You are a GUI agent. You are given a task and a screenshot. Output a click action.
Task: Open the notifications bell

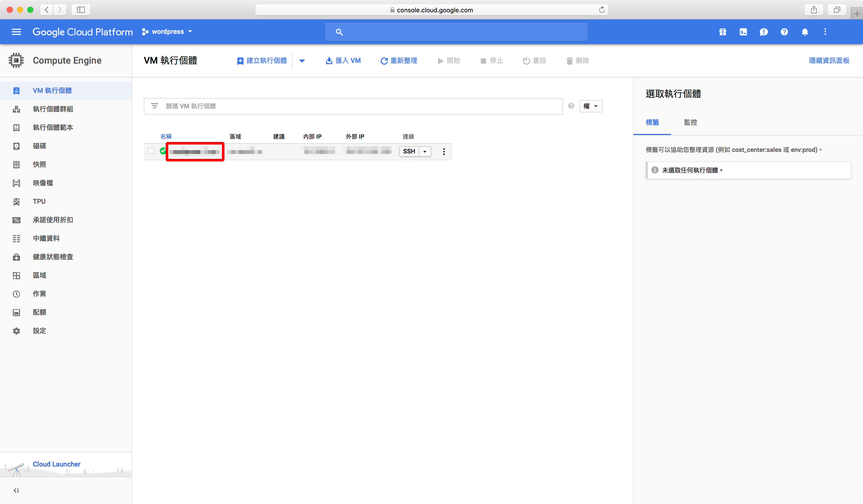(804, 32)
